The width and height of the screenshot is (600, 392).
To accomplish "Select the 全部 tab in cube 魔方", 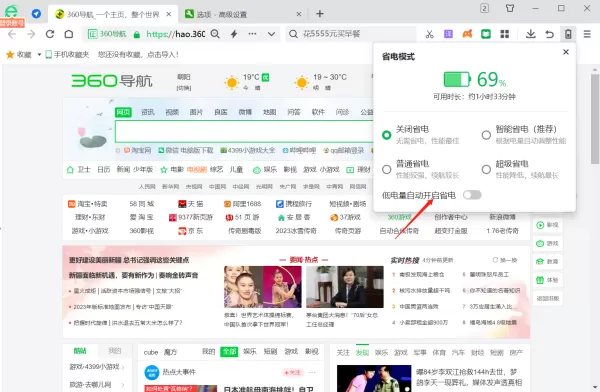I will (229, 351).
